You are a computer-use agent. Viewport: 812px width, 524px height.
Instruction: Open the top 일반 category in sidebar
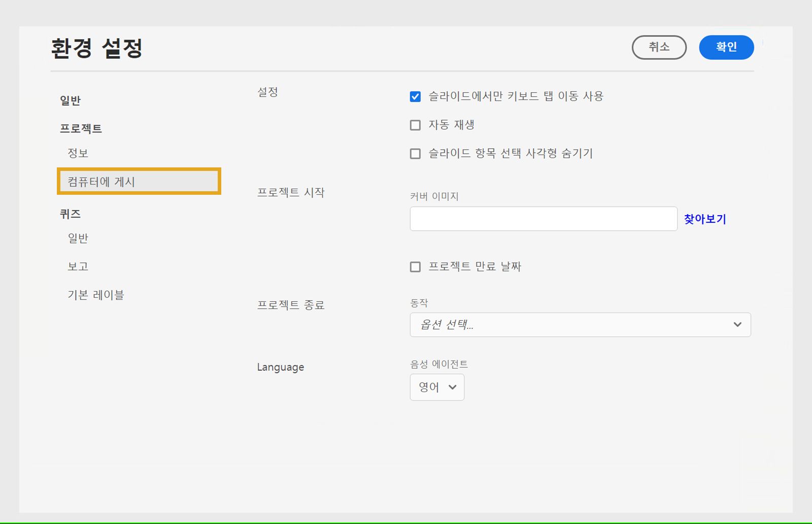pyautogui.click(x=71, y=100)
